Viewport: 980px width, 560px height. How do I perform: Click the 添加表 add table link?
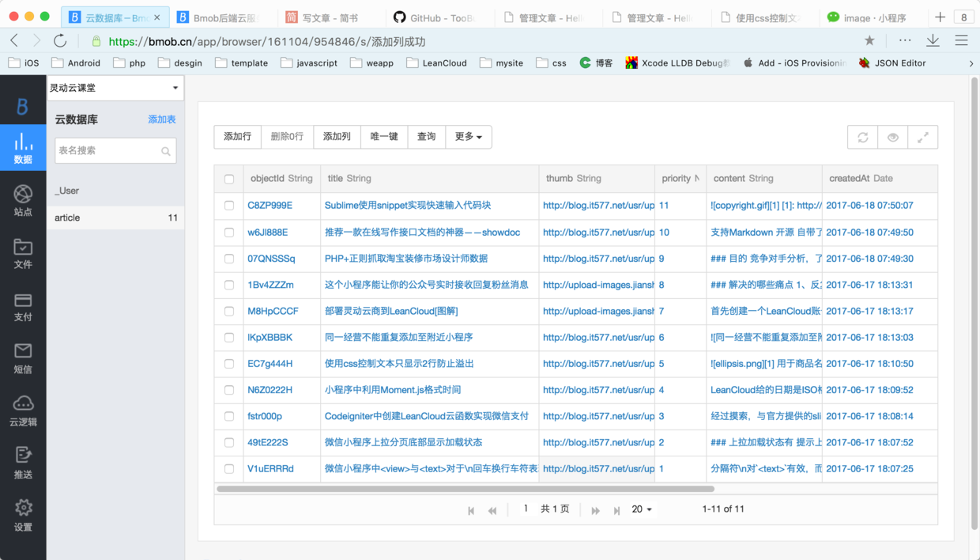[162, 119]
